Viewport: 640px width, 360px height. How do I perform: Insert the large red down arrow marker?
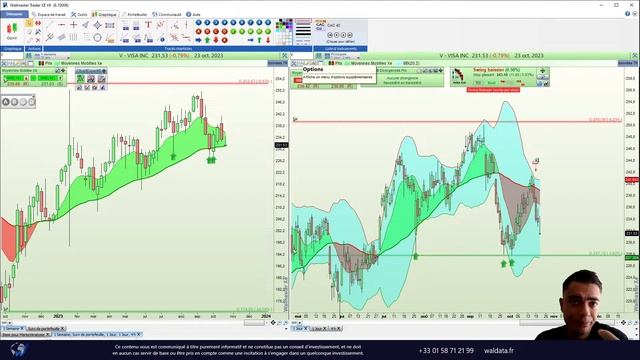point(216,40)
